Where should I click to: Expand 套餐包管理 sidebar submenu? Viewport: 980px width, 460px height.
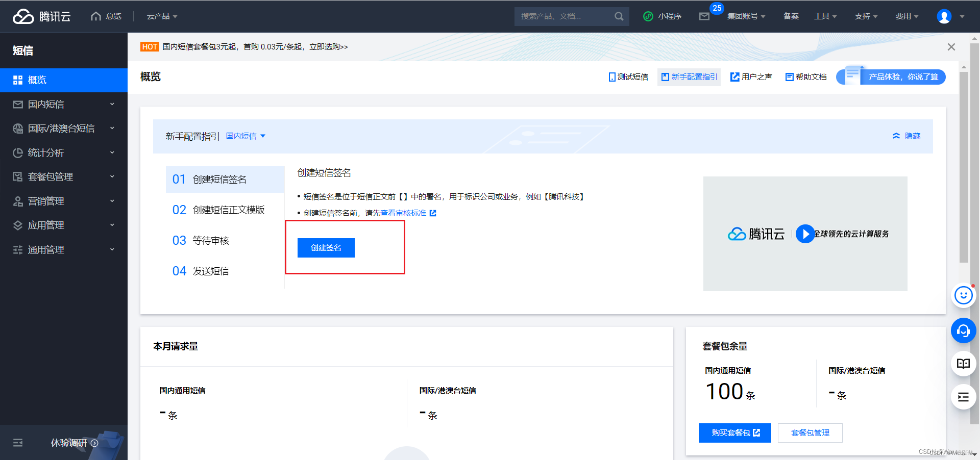pyautogui.click(x=112, y=176)
